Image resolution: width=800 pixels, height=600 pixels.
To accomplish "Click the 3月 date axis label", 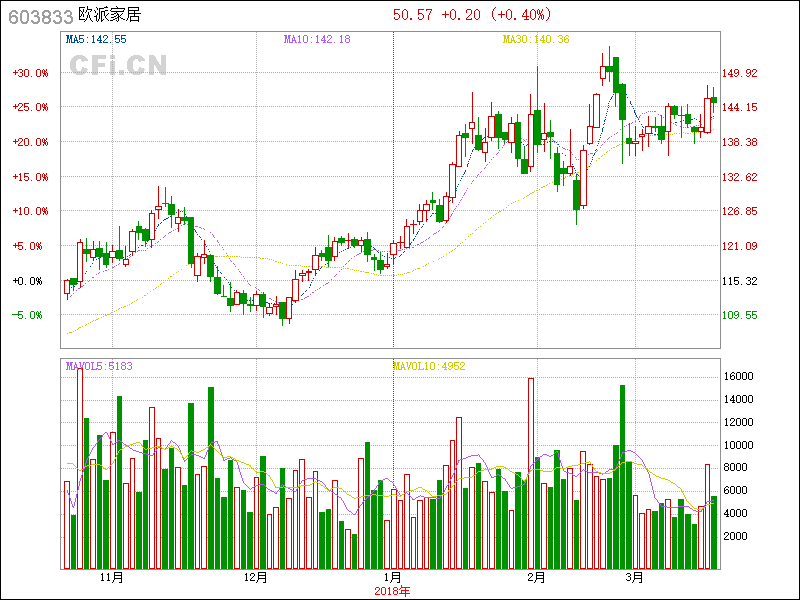I will (x=635, y=578).
